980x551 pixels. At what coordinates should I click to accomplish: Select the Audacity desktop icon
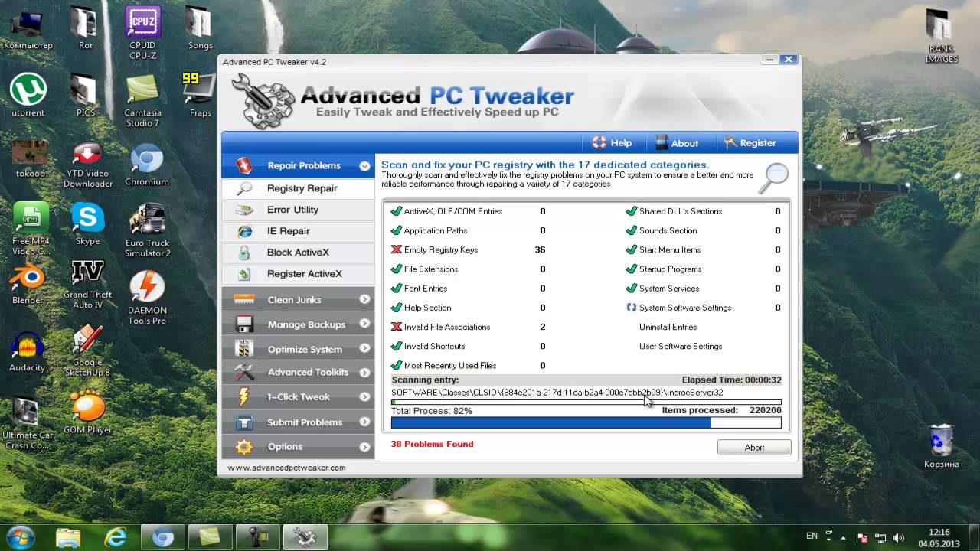pyautogui.click(x=28, y=350)
